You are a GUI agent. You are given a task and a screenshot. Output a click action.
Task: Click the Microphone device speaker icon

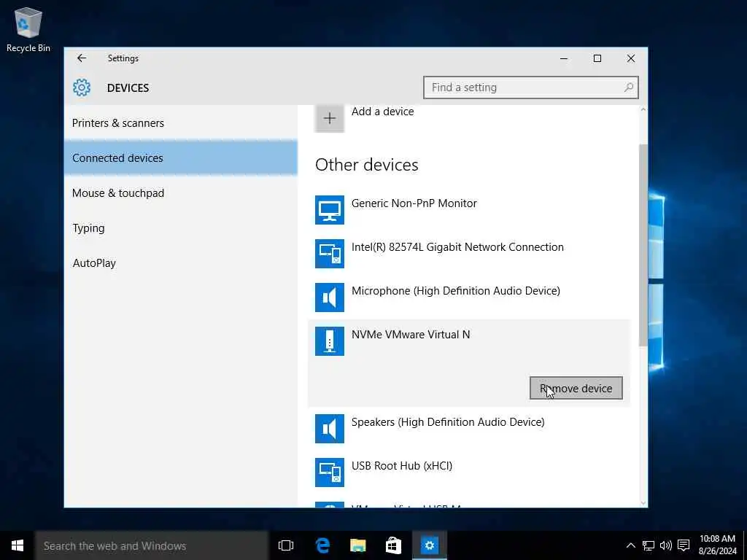click(330, 297)
